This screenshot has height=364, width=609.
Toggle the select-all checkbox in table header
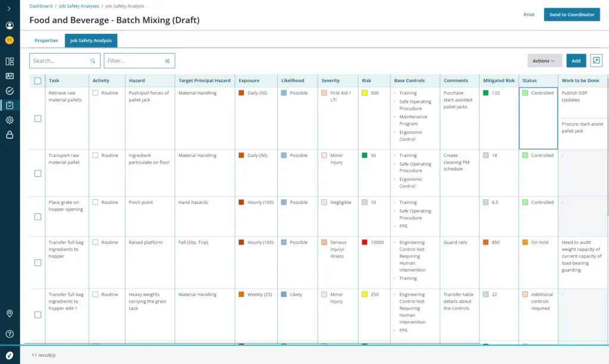click(38, 81)
